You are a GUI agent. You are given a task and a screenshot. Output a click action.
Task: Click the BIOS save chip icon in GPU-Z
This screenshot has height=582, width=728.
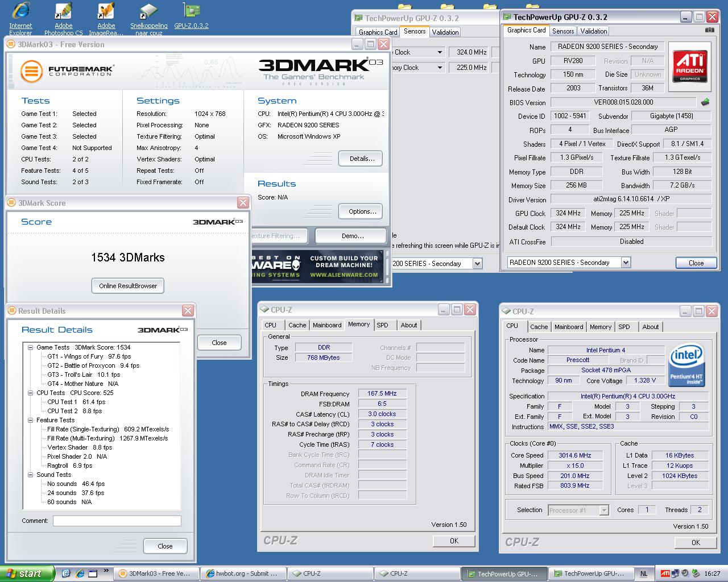(705, 102)
